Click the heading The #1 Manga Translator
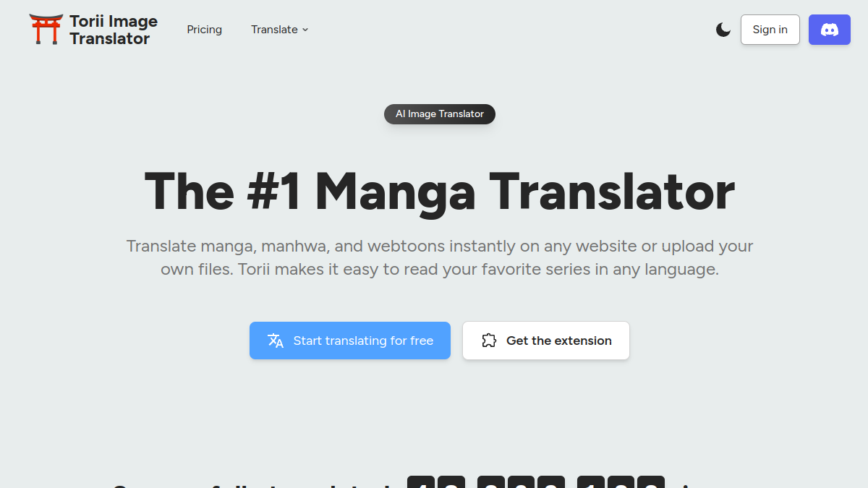This screenshot has height=488, width=868. (440, 192)
